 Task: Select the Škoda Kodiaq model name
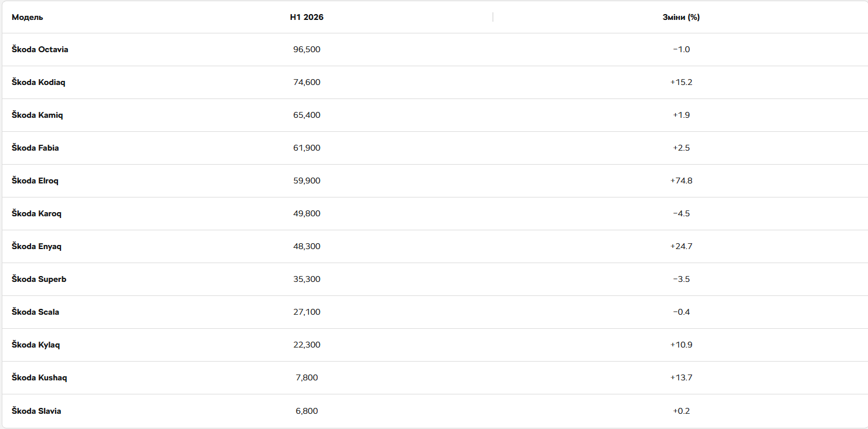click(x=39, y=82)
